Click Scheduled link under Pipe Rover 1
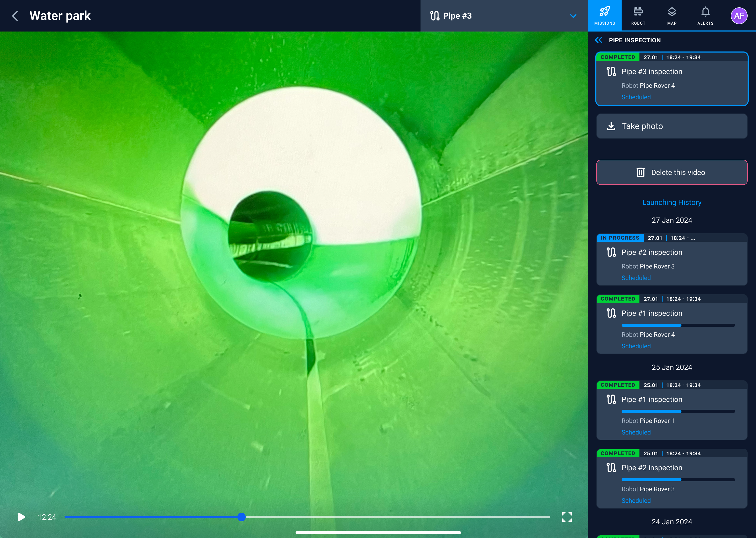The image size is (756, 538). coord(636,432)
